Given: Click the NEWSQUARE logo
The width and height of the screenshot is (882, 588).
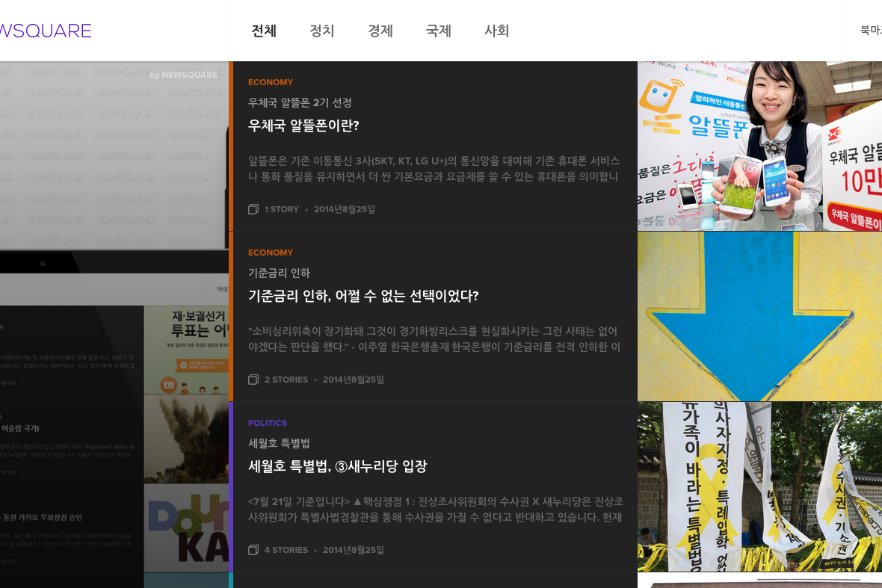Looking at the screenshot, I should click(x=45, y=31).
